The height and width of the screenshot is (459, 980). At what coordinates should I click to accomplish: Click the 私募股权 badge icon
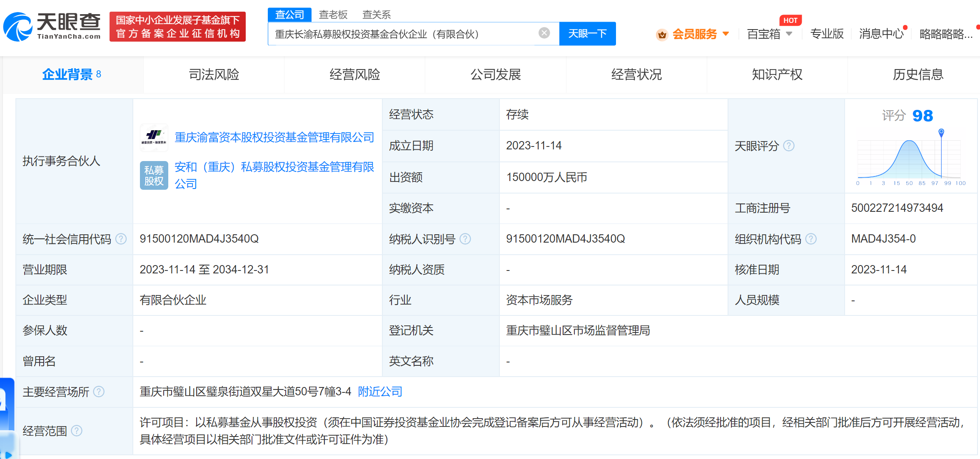coord(154,175)
